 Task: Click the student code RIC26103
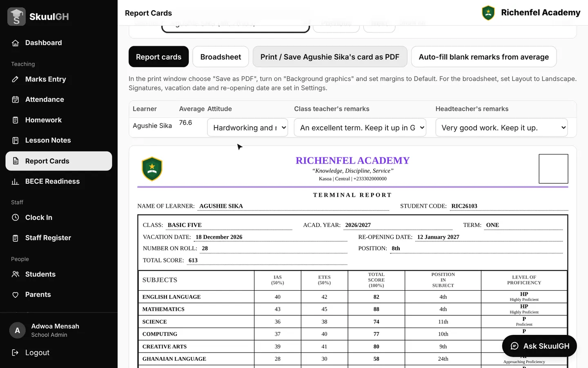pos(464,206)
